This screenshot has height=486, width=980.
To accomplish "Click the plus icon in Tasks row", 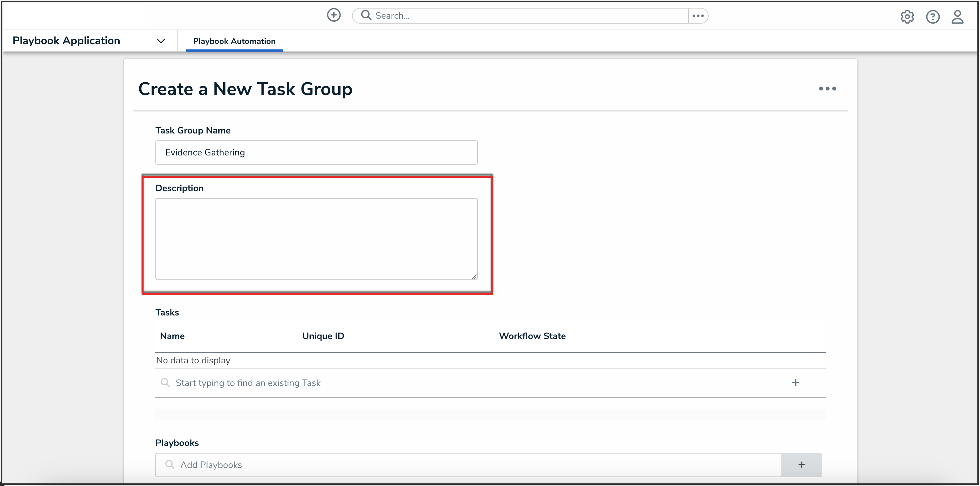I will point(795,382).
